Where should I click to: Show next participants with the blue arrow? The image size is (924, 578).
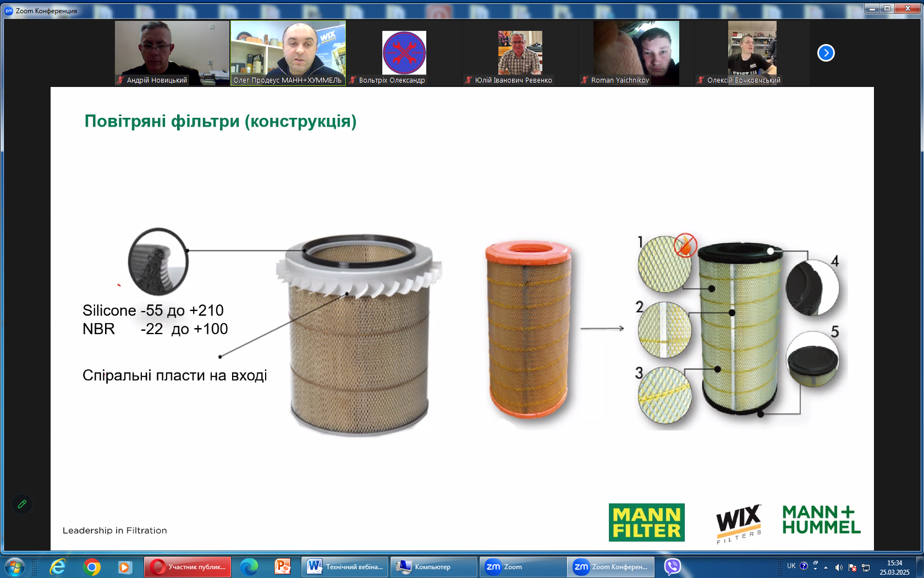[826, 53]
